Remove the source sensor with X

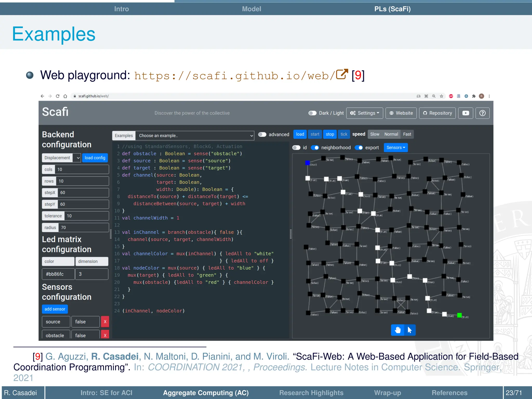[x=105, y=322]
